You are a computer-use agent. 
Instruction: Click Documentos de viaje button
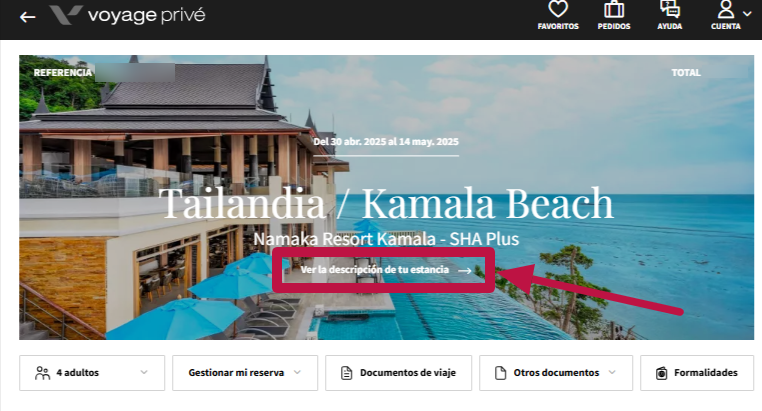pos(398,373)
